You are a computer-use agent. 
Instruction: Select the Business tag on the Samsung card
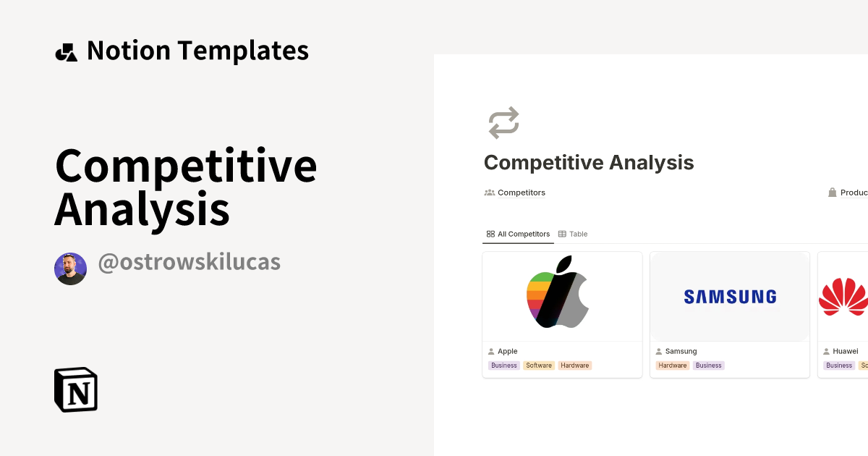(709, 366)
